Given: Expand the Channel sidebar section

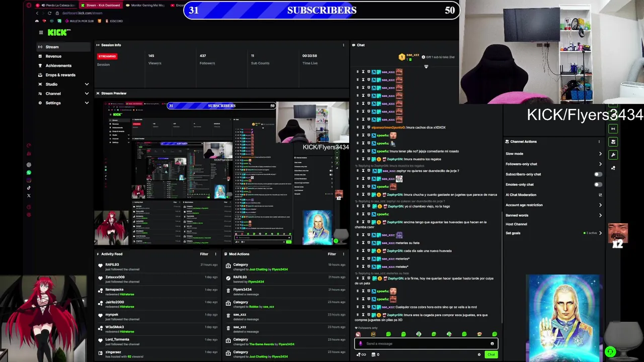Looking at the screenshot, I should [63, 94].
